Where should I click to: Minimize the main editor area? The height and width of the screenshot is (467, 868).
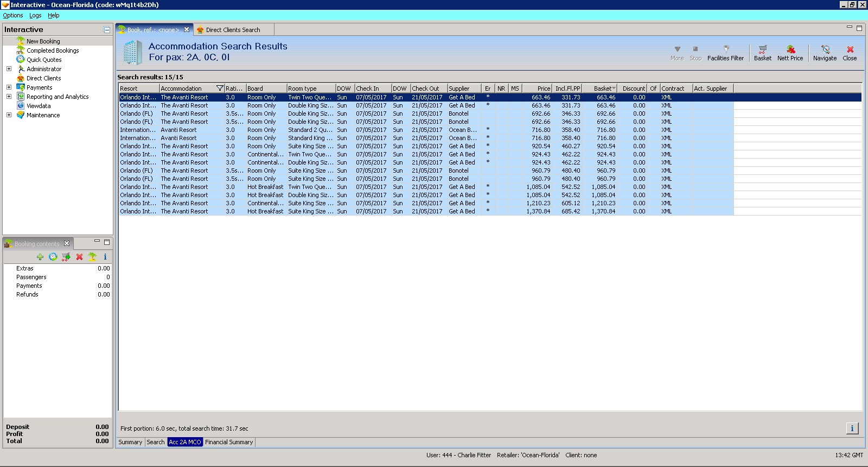click(850, 27)
